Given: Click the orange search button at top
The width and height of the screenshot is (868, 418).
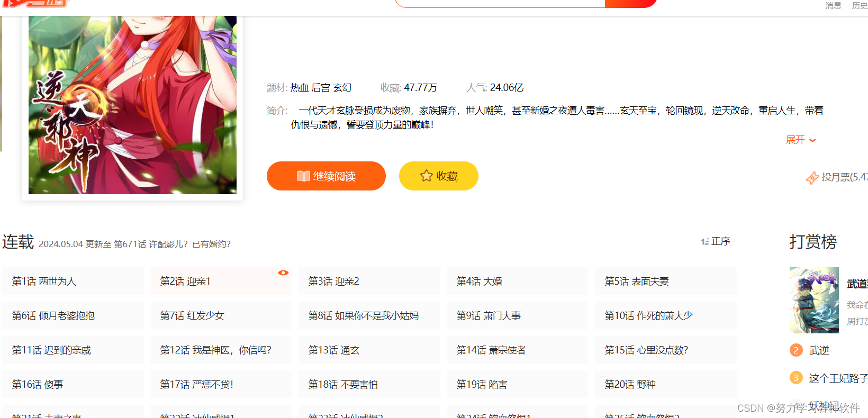Looking at the screenshot, I should (631, 3).
